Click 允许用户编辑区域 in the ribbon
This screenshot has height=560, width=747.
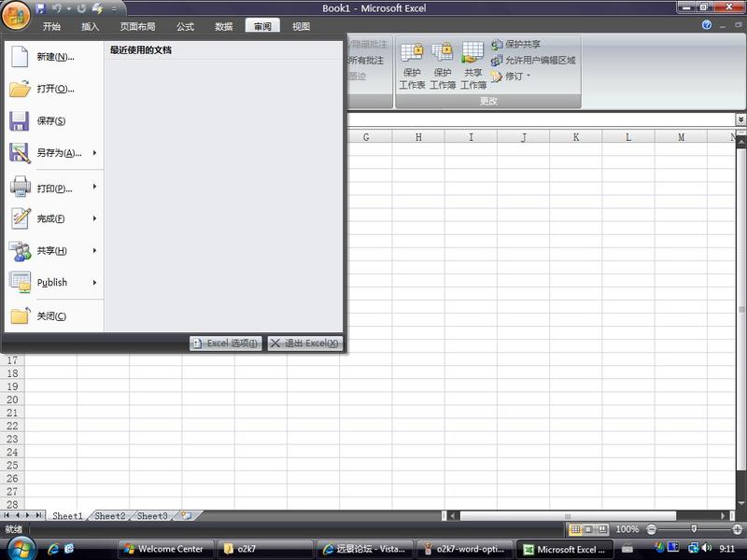tap(533, 60)
